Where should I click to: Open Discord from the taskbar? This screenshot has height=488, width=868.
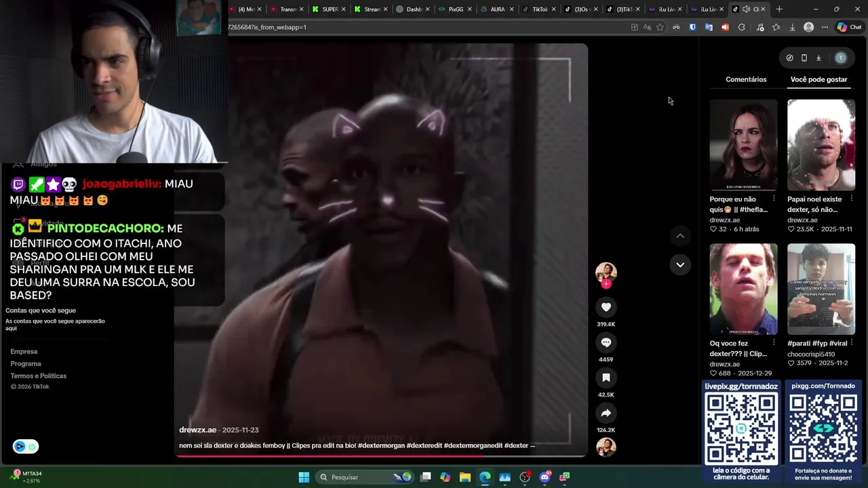point(545,477)
